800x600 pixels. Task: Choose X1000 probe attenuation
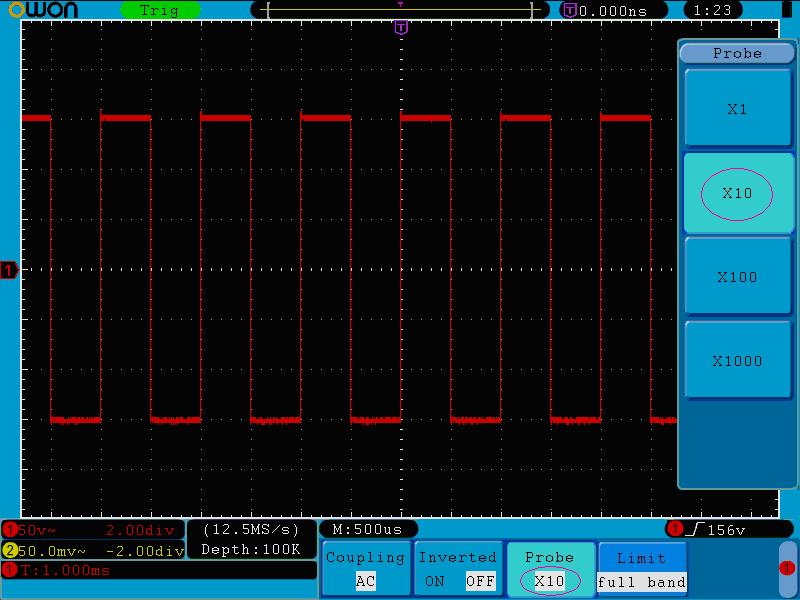(x=737, y=361)
